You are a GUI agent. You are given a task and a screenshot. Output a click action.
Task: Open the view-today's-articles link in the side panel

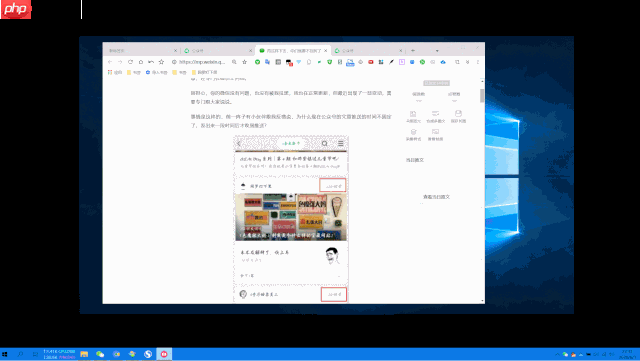point(436,197)
